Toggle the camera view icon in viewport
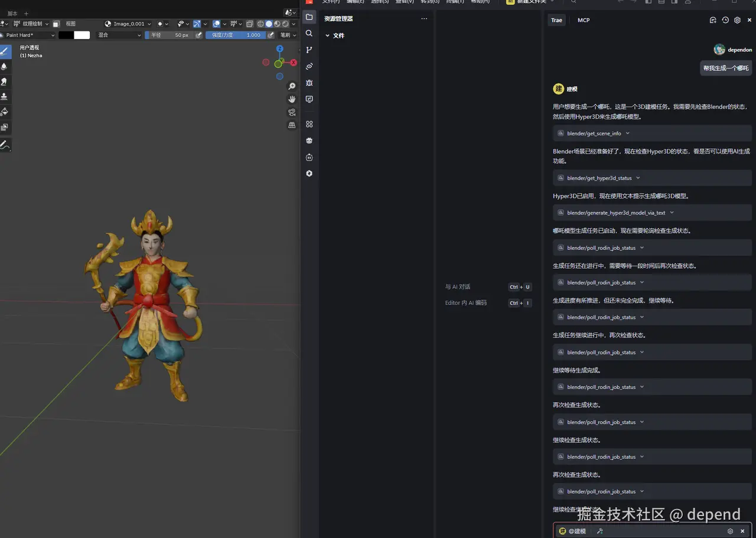The width and height of the screenshot is (756, 538). 292,112
